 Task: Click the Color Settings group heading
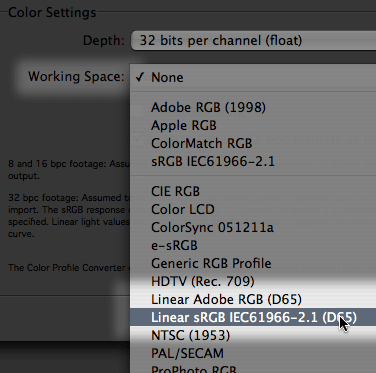tap(52, 13)
